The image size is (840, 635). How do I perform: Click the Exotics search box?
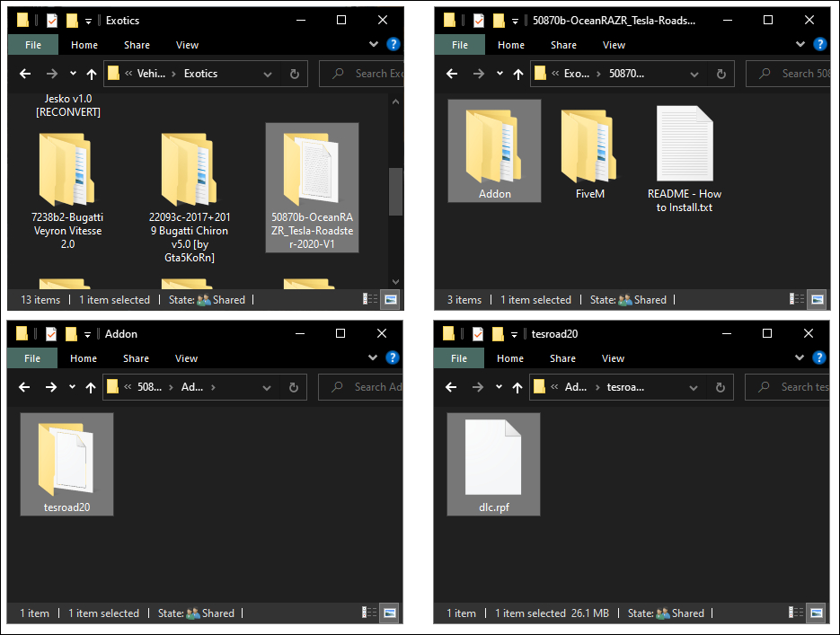362,74
